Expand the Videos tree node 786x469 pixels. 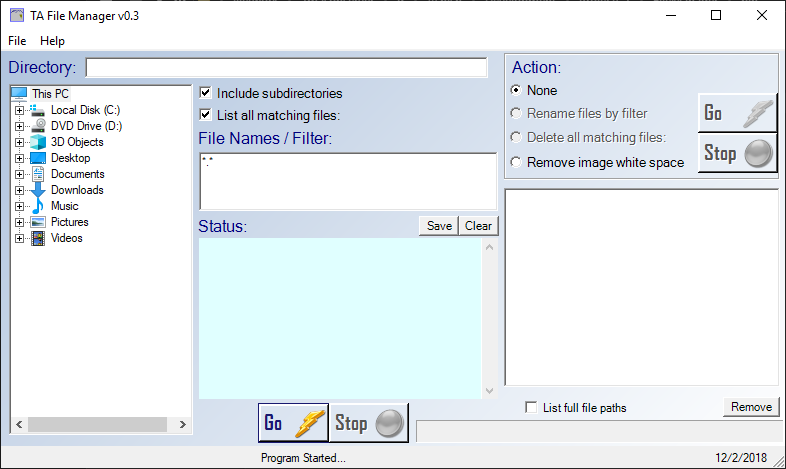19,239
